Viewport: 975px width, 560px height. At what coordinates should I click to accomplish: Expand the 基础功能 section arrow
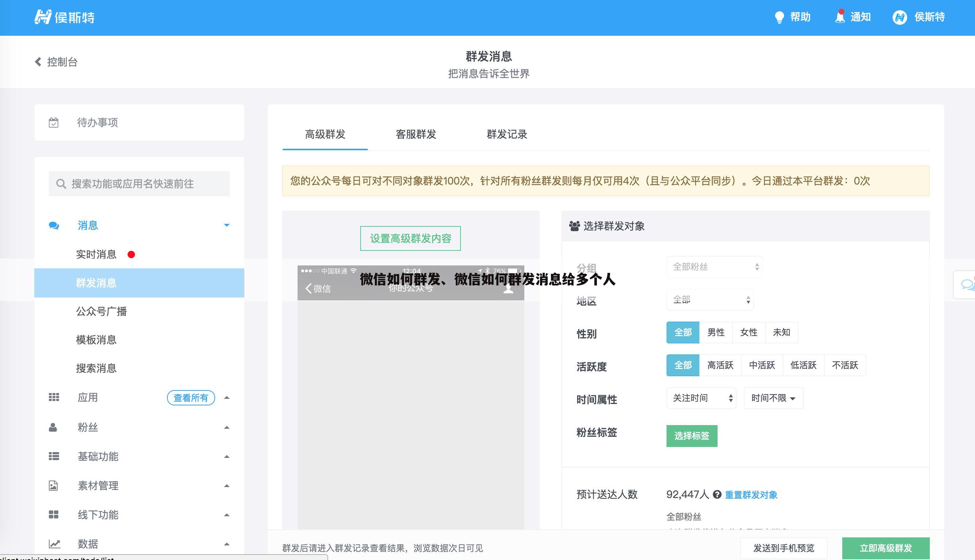pyautogui.click(x=226, y=456)
